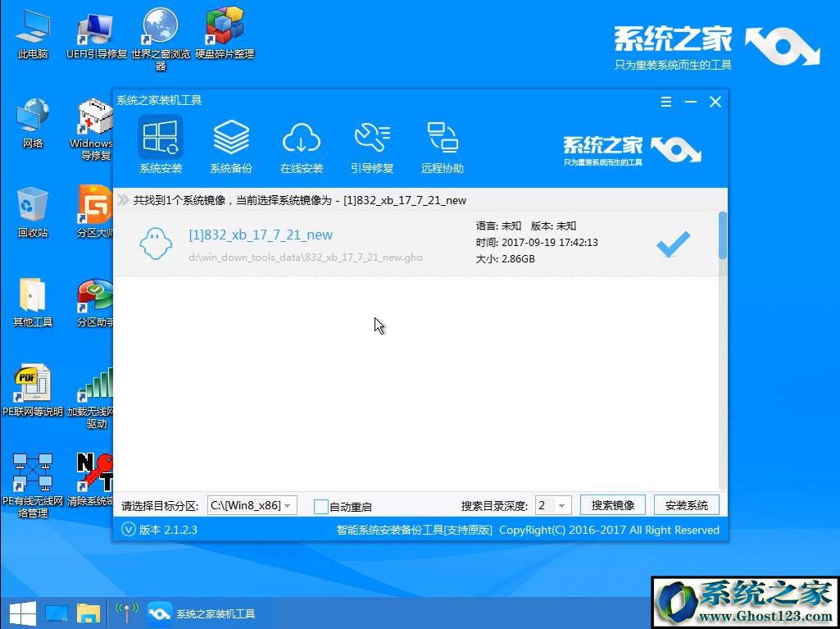
Task: Click the version 2.1.2.3 expander icon
Action: [x=129, y=530]
